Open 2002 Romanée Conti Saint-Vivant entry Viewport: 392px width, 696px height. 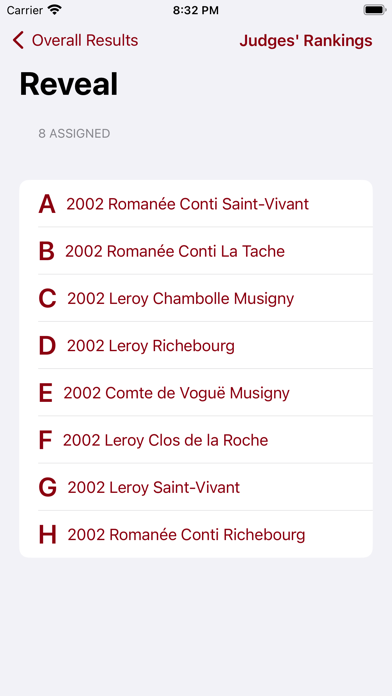(x=196, y=204)
